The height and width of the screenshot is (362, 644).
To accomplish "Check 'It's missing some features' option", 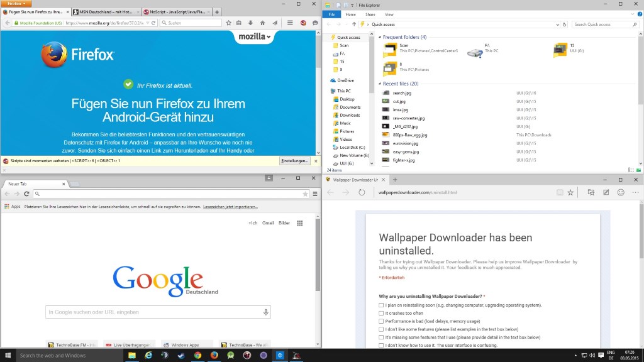I will (381, 337).
